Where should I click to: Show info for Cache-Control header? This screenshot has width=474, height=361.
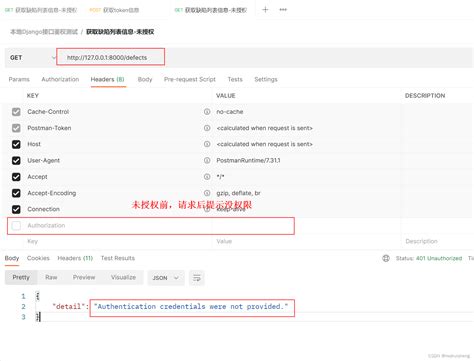pyautogui.click(x=207, y=112)
